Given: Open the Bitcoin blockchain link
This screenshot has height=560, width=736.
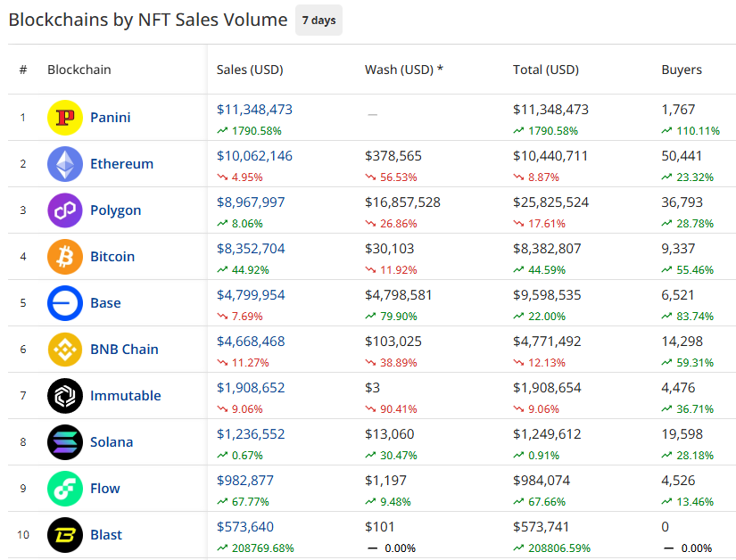Looking at the screenshot, I should coord(112,257).
